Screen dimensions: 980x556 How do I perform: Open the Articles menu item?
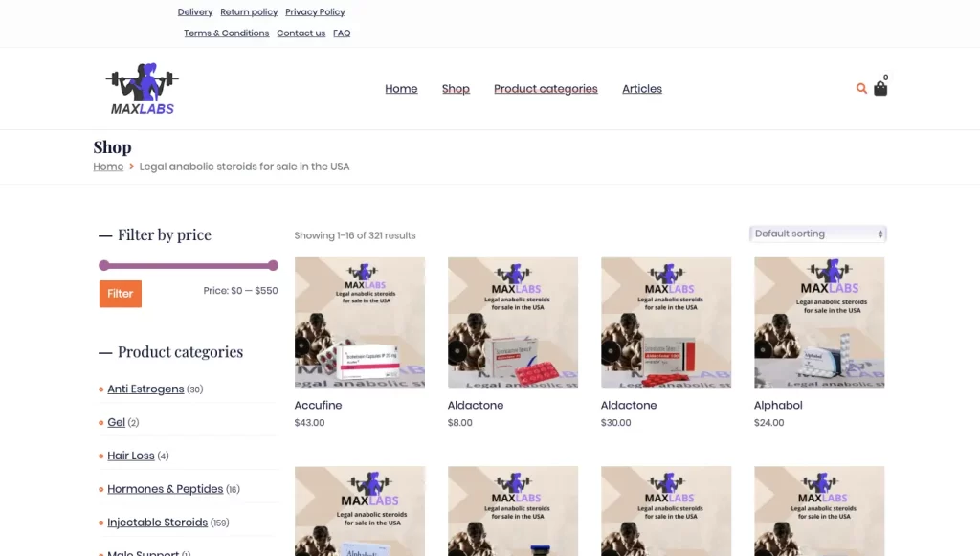[x=642, y=89]
